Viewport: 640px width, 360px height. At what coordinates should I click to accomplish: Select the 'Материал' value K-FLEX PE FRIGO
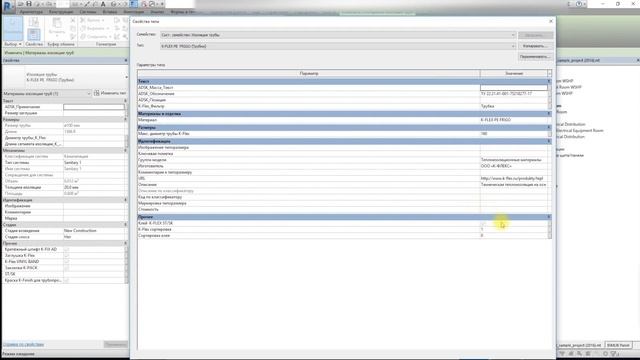513,120
